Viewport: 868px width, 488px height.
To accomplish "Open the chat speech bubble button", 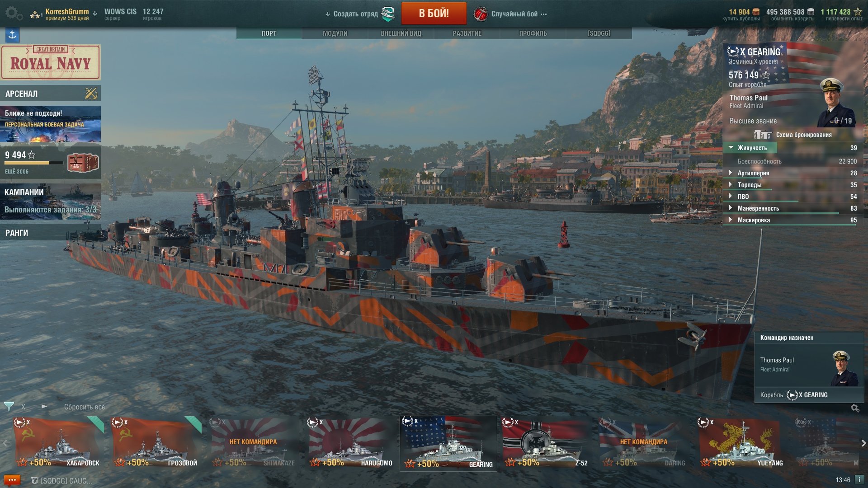I will click(12, 480).
